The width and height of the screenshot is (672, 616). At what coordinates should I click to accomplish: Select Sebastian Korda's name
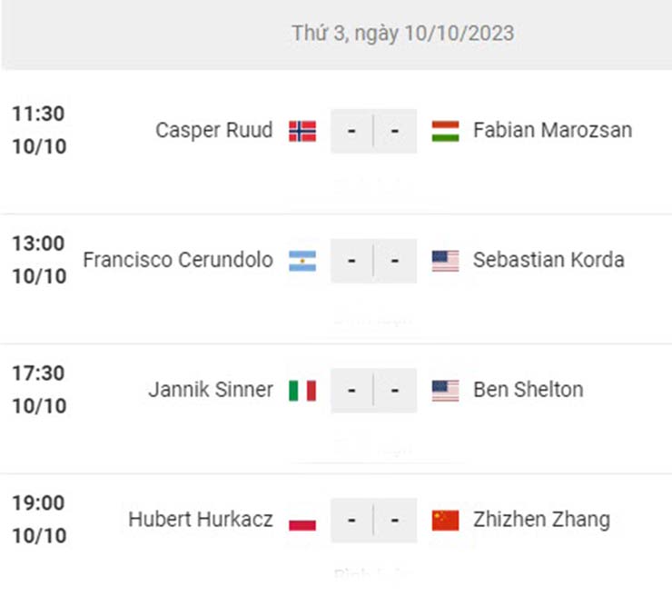pos(548,260)
